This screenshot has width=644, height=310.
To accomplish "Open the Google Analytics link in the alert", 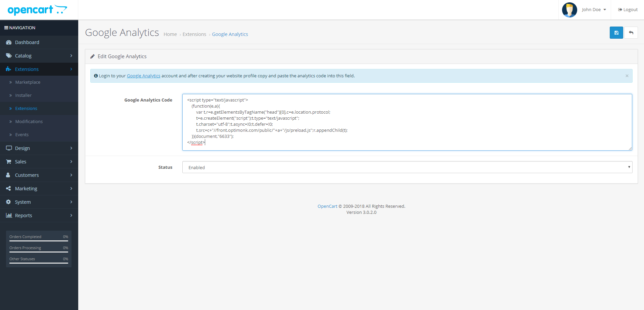I will [x=144, y=76].
